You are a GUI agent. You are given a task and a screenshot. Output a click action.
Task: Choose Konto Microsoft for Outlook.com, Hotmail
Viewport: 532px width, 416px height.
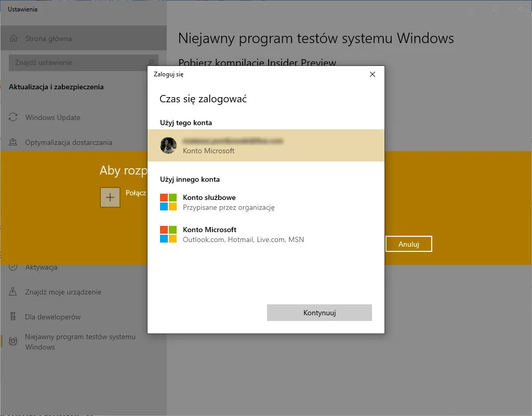tap(243, 234)
